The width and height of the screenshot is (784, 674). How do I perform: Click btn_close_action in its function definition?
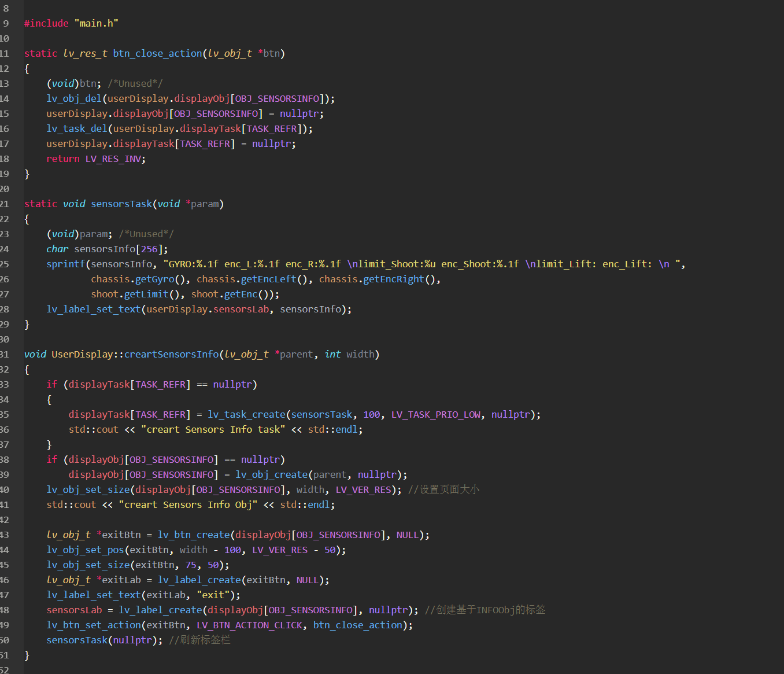(158, 53)
